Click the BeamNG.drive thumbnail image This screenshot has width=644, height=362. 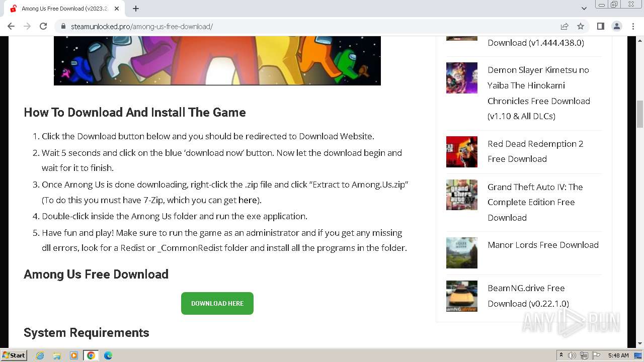pyautogui.click(x=462, y=296)
